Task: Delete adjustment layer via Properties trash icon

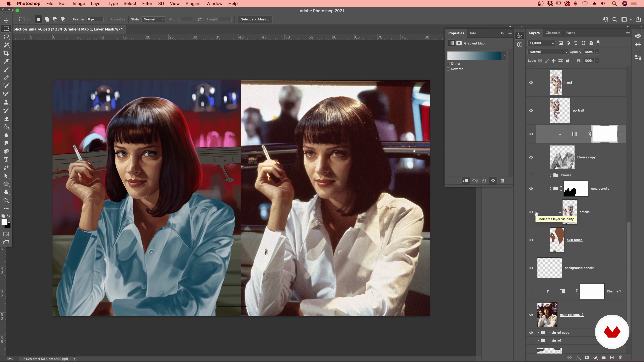Action: pyautogui.click(x=502, y=181)
